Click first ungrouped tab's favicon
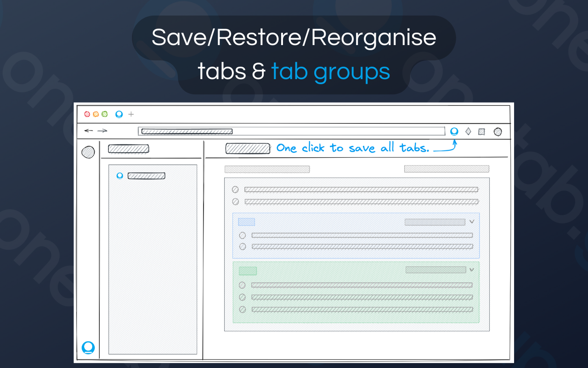Viewport: 588px width, 368px height. point(235,189)
